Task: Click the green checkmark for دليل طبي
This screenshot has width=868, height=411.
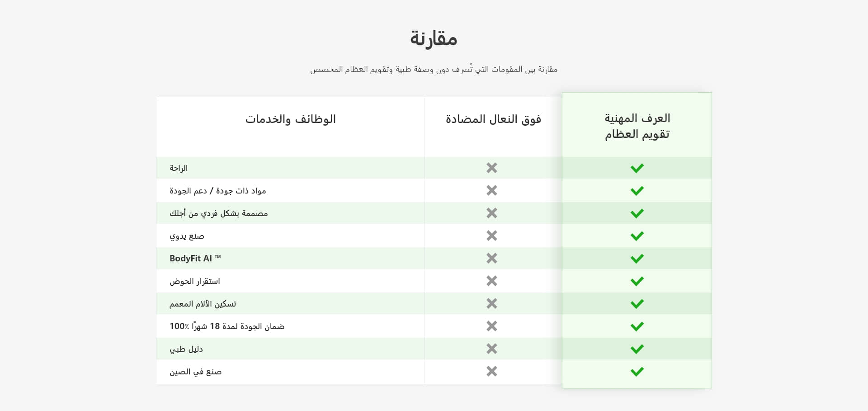Action: point(637,349)
